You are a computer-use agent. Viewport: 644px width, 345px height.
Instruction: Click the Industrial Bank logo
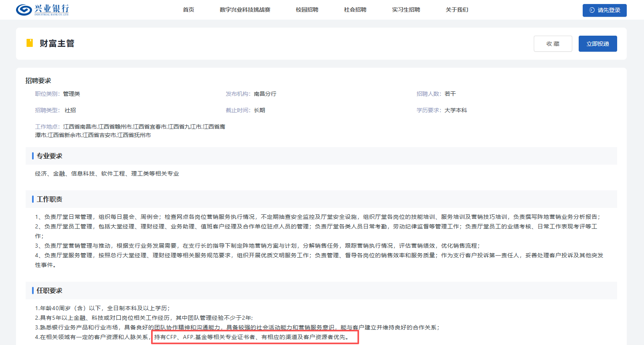tap(42, 10)
